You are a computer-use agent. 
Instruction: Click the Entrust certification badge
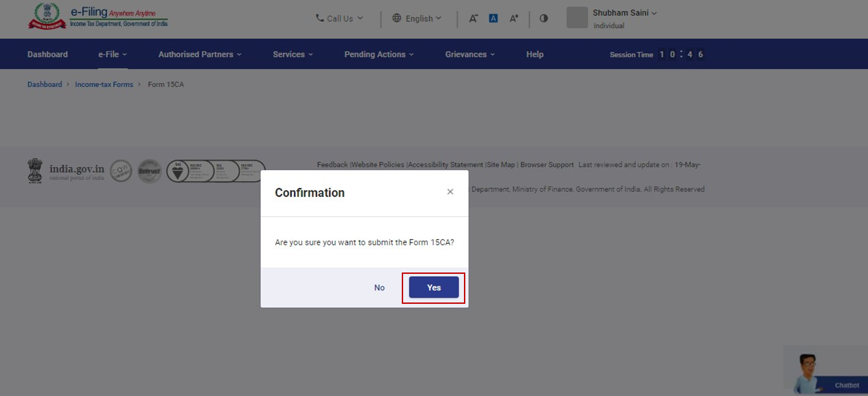tap(149, 171)
